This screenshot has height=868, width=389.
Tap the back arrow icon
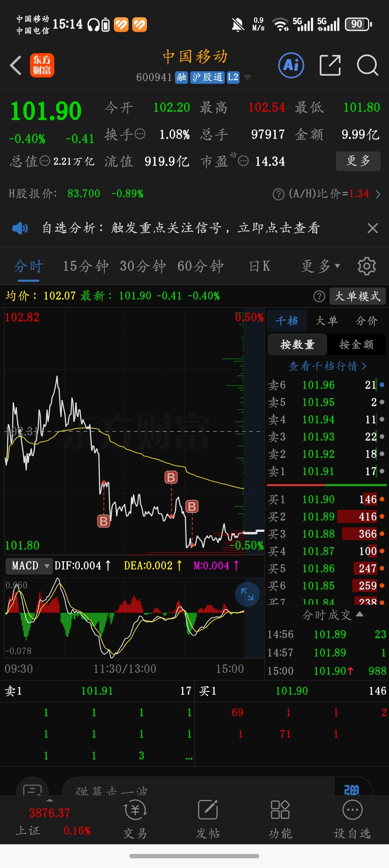click(x=16, y=65)
